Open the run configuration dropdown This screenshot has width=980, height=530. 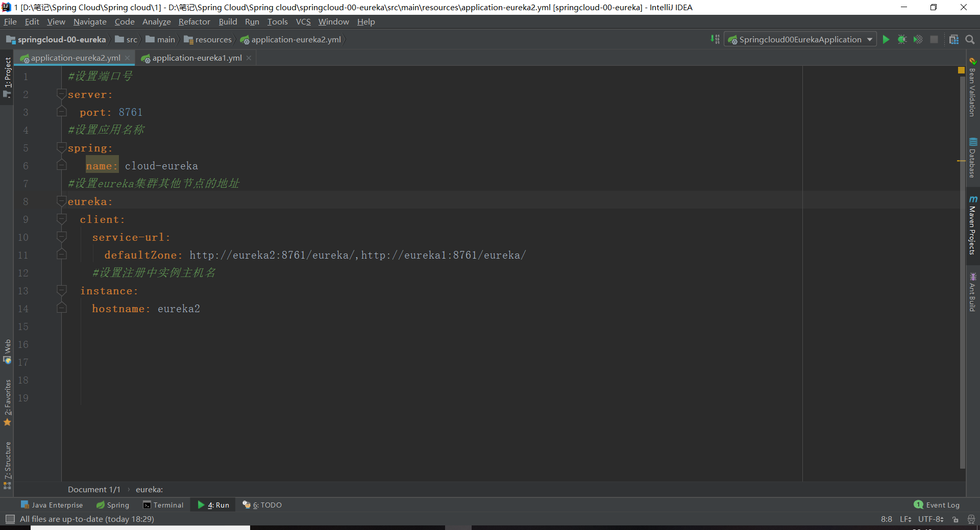[800, 40]
